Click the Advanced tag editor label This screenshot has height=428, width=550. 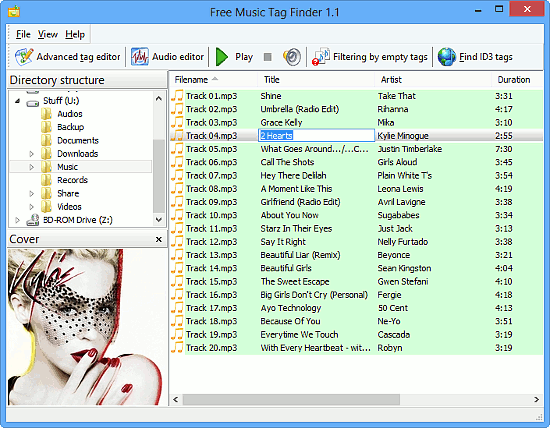click(x=78, y=57)
